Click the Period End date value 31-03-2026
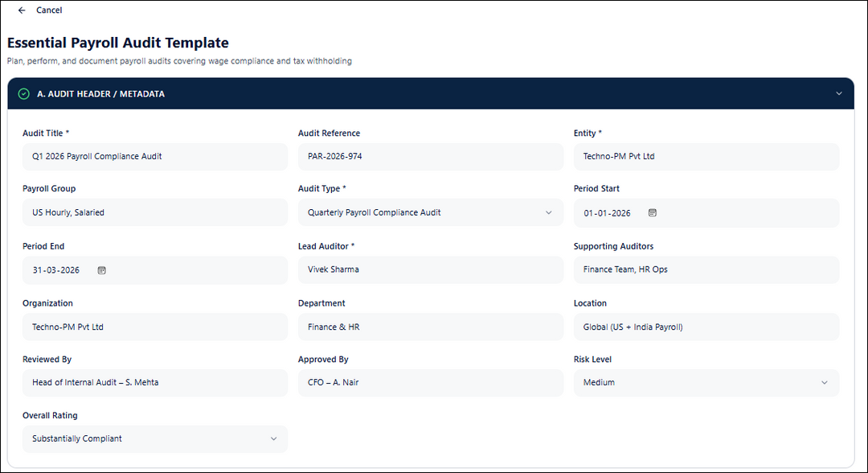 (56, 270)
